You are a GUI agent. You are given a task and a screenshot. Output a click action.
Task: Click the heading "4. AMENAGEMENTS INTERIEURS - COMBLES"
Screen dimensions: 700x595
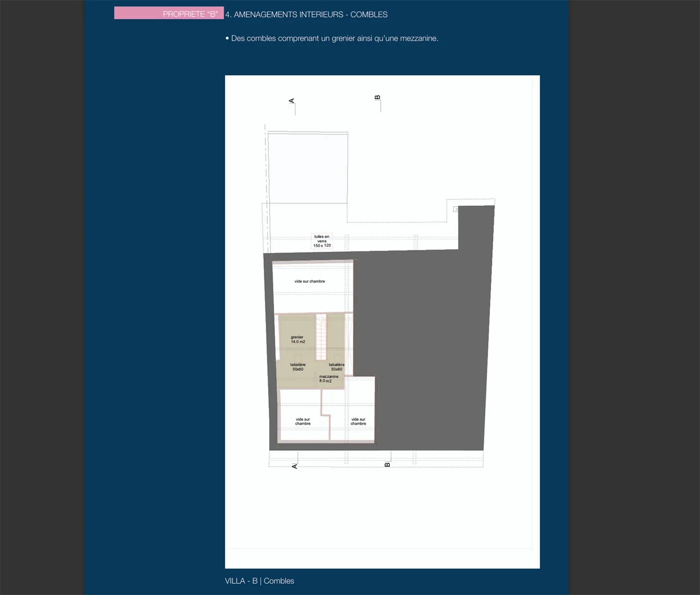click(x=306, y=15)
